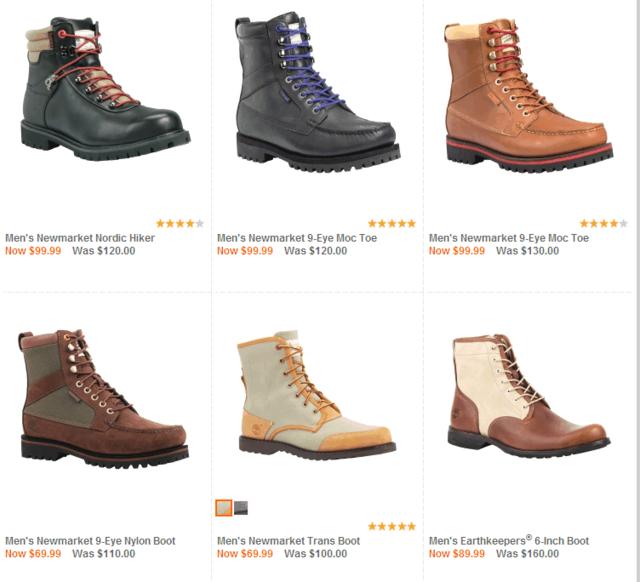Open Men's Newmarket 9-Eye Moc Toe at $130
The width and height of the screenshot is (640, 582).
click(x=509, y=238)
